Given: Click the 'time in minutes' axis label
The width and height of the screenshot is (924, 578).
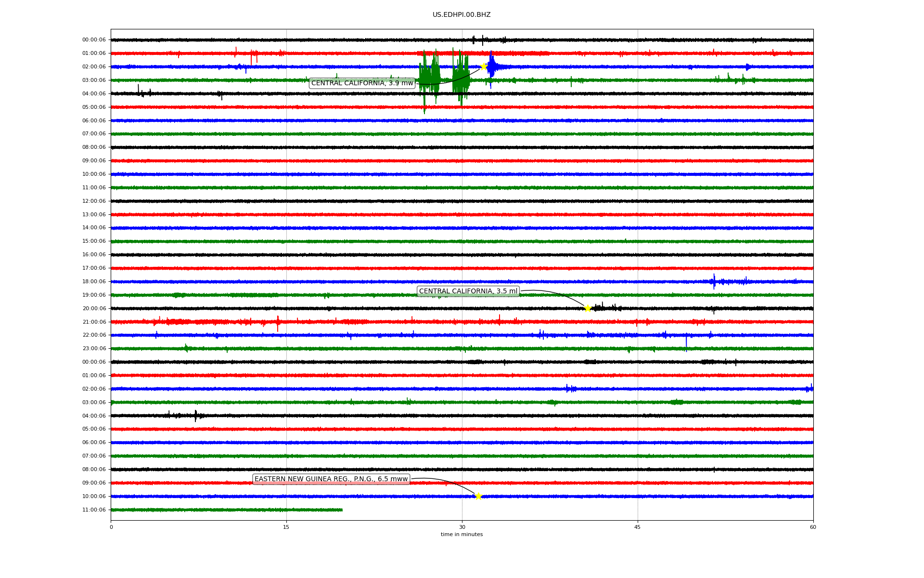Looking at the screenshot, I should [462, 535].
